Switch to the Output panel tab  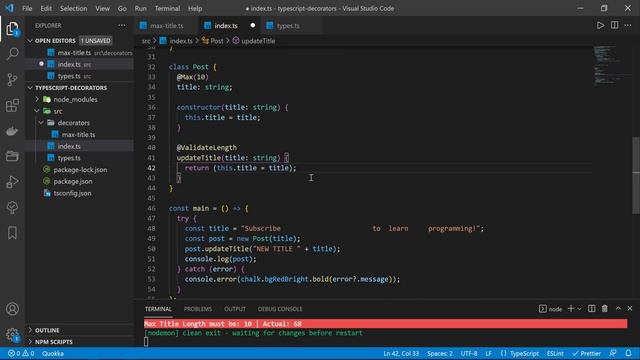click(235, 309)
